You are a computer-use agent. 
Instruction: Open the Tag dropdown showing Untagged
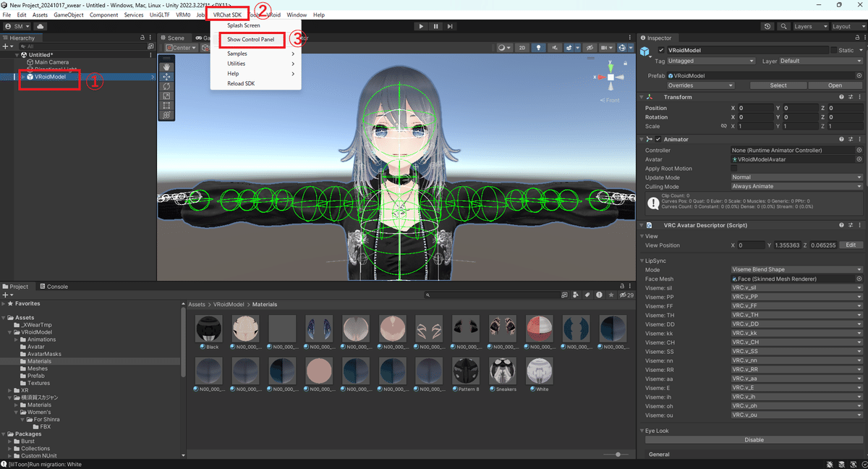712,62
